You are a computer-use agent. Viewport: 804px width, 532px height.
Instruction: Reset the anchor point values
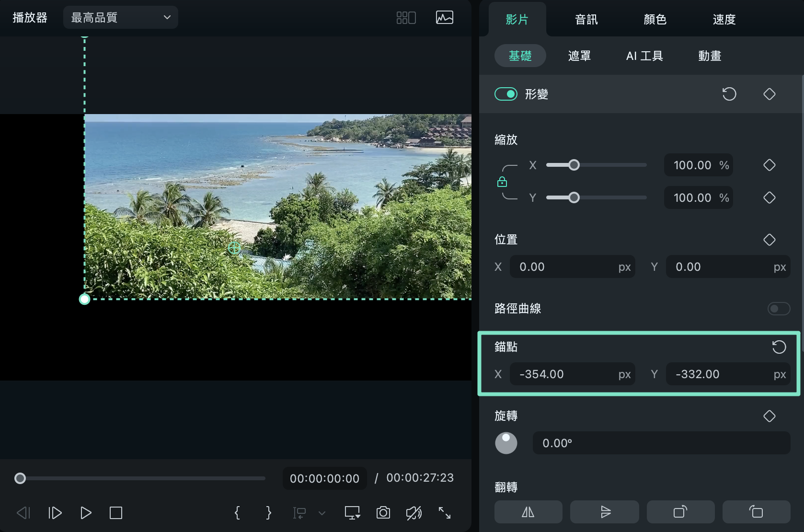coord(779,347)
